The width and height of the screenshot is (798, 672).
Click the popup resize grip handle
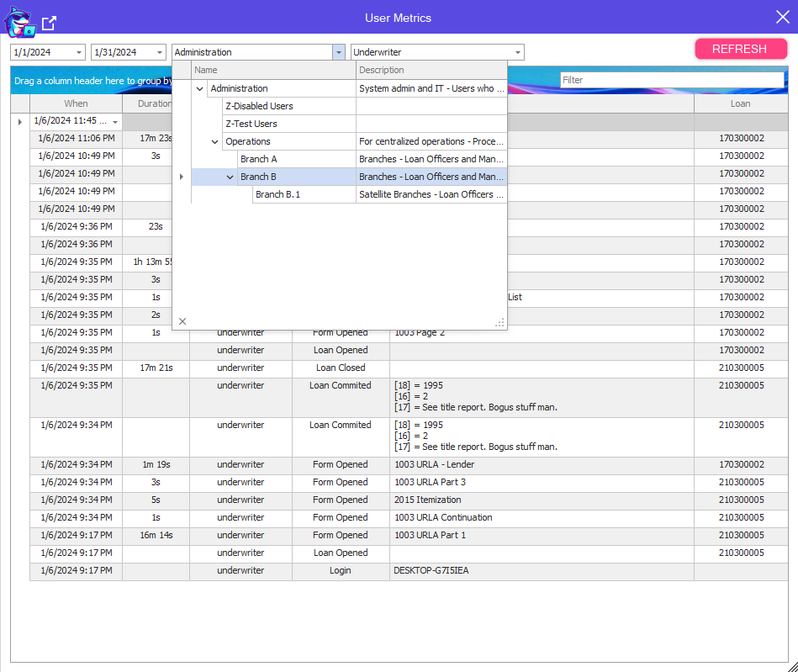point(499,322)
